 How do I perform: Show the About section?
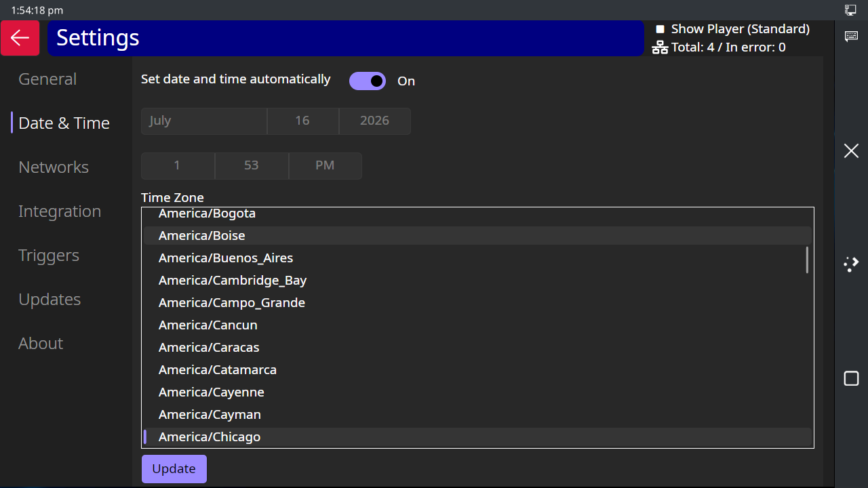[41, 343]
